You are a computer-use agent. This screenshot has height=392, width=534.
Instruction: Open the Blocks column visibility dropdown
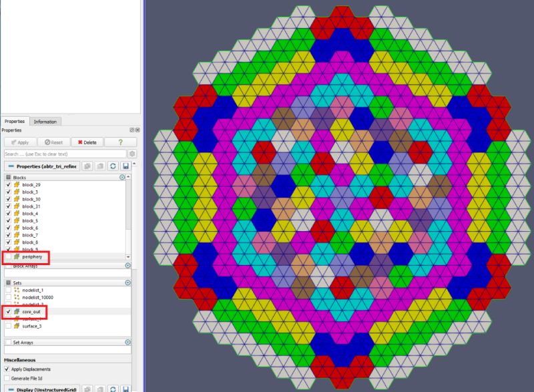tap(122, 176)
